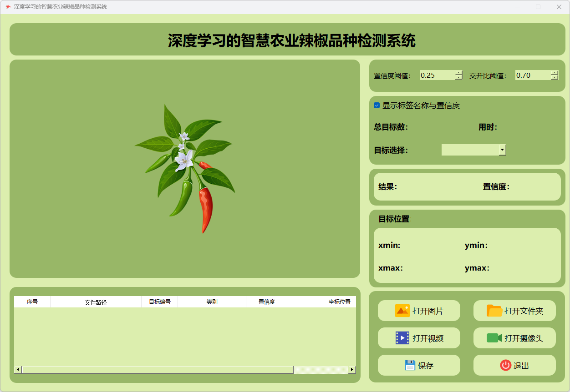Click the 结果 label

coord(388,186)
